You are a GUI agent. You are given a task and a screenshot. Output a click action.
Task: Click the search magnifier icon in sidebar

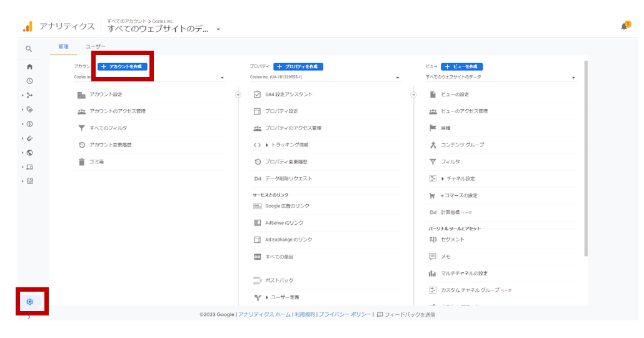click(29, 49)
